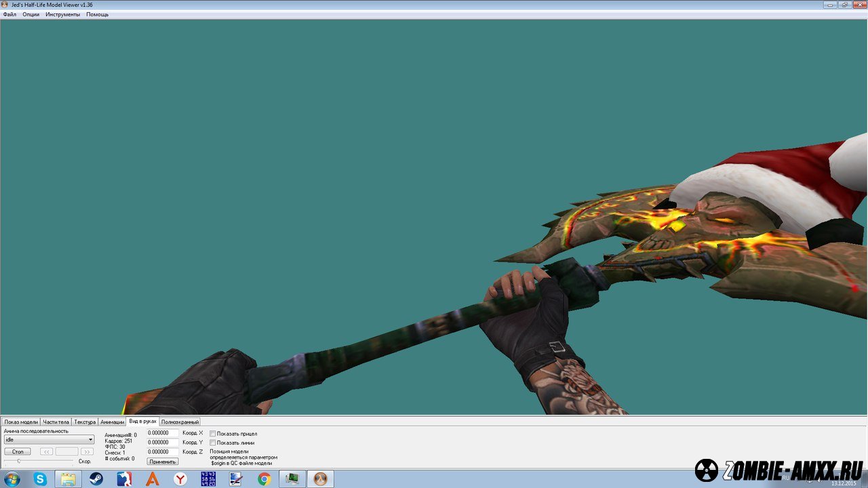The height and width of the screenshot is (488, 868).
Task: Open the Опции menu
Action: (31, 14)
